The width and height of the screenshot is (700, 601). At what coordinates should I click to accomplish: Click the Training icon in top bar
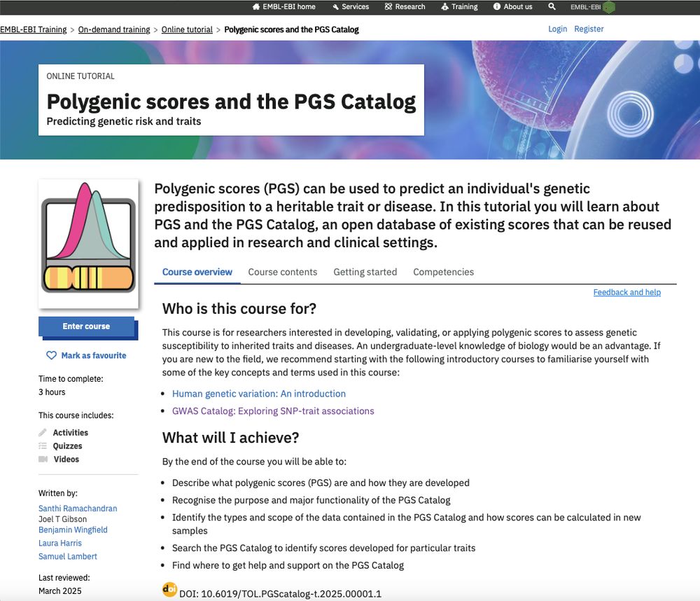444,7
